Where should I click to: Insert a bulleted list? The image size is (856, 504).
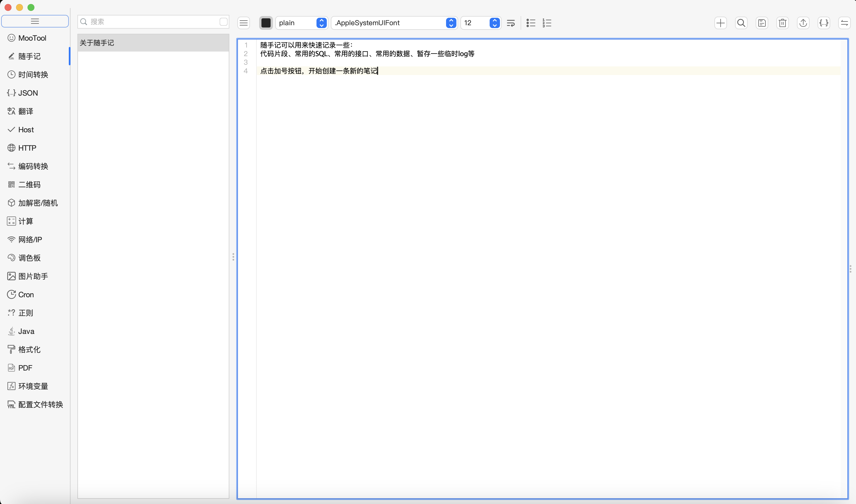pos(531,23)
